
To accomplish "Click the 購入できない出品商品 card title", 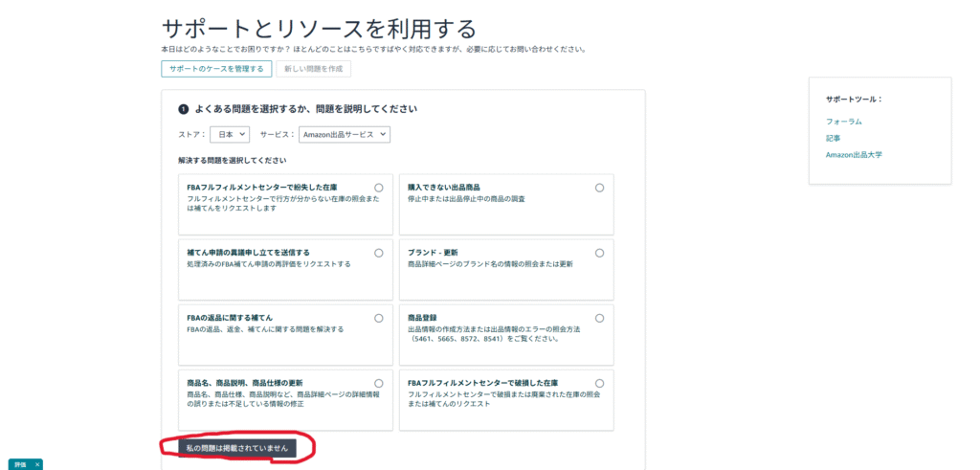I will (x=444, y=187).
